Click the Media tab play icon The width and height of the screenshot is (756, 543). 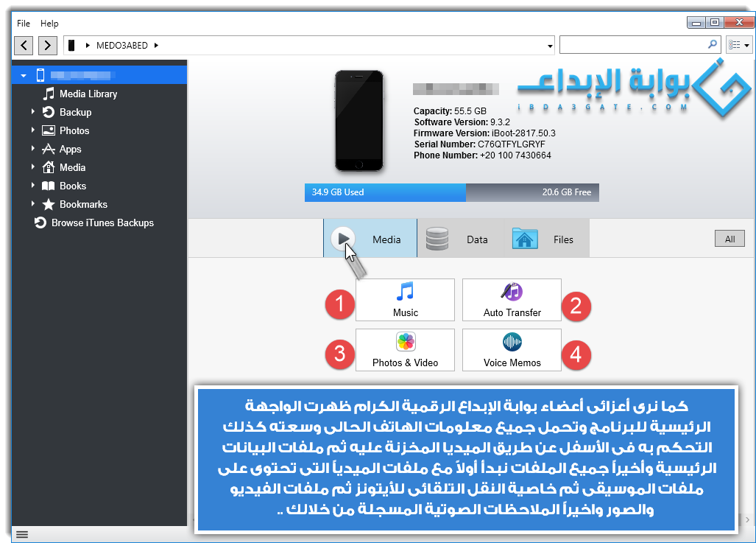coord(343,239)
